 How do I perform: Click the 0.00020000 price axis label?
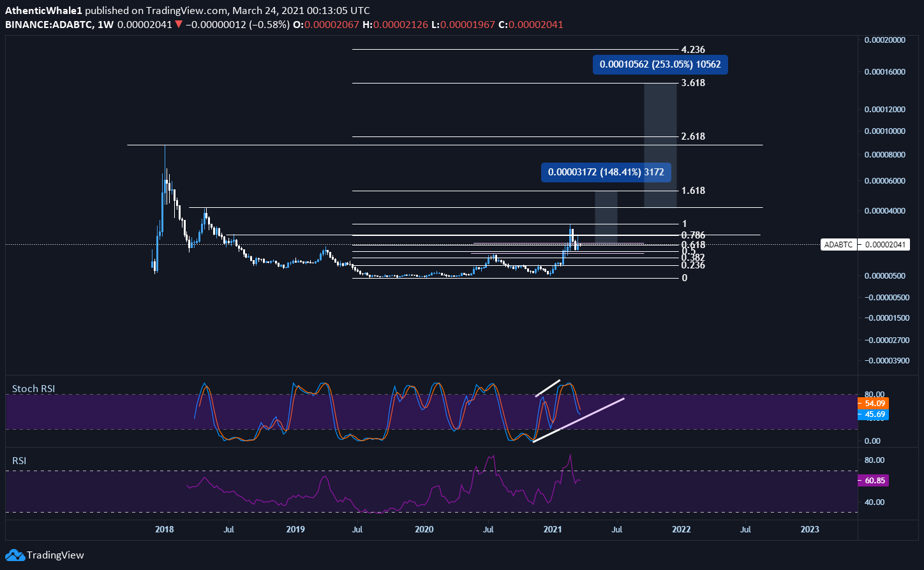coord(884,40)
